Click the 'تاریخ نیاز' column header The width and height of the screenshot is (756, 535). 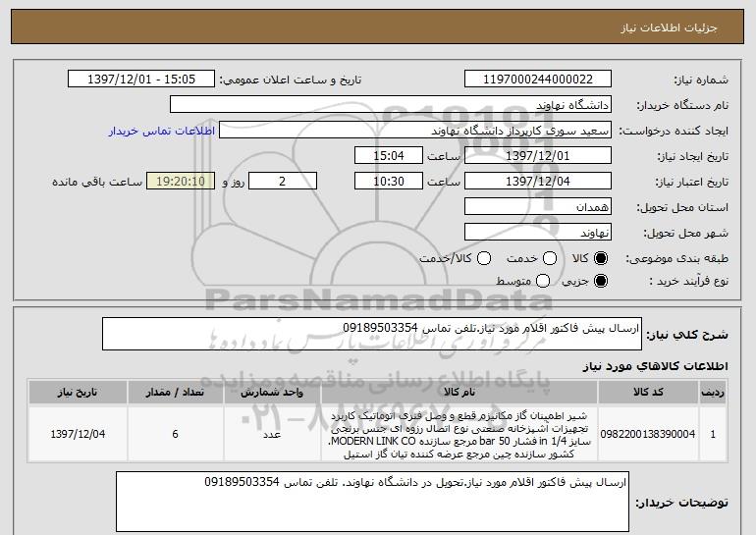[78, 393]
